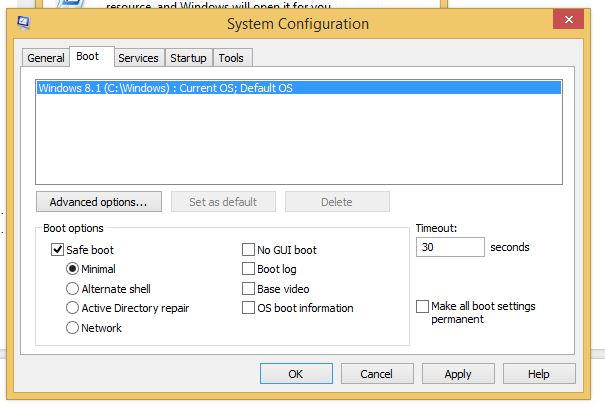Open the Tools tab
The height and width of the screenshot is (417, 605).
coord(231,58)
